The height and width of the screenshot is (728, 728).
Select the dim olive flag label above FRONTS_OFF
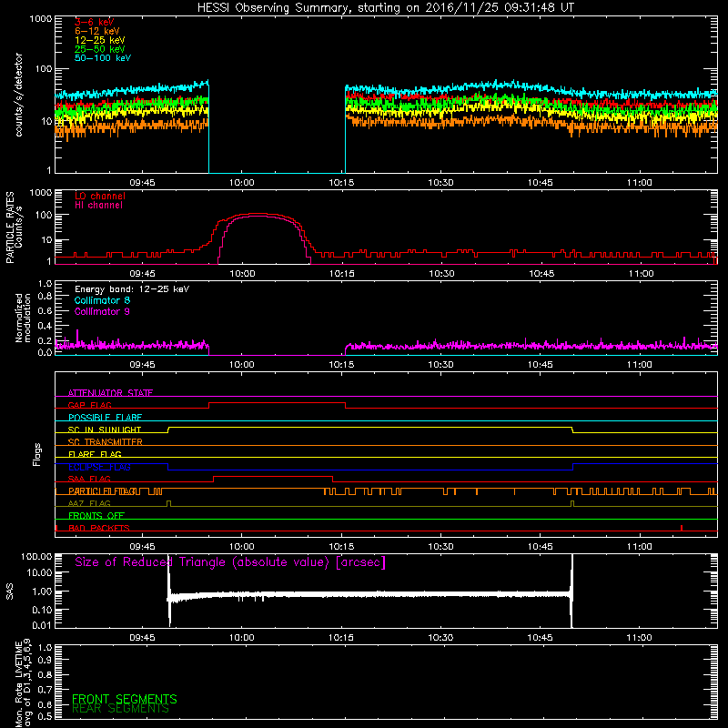point(89,503)
